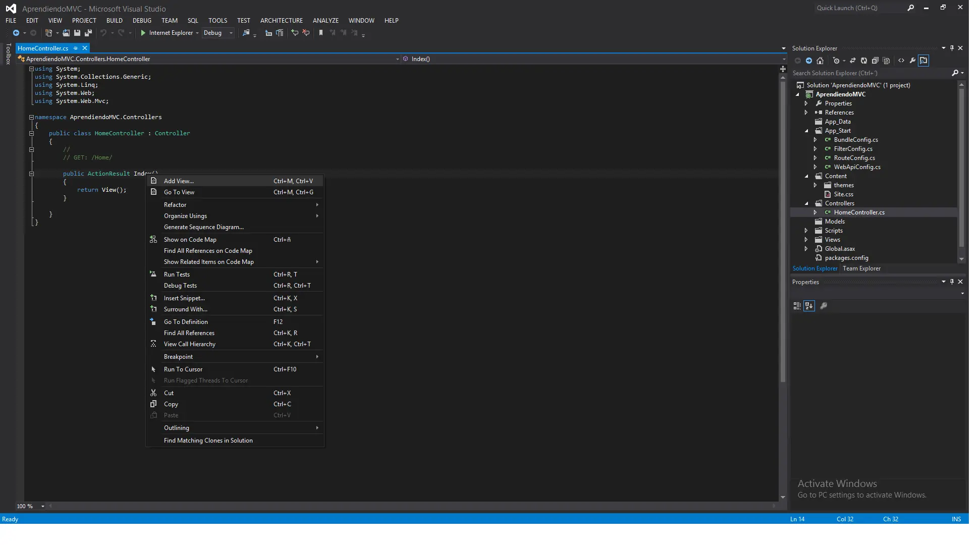This screenshot has height=545, width=980.
Task: Open Find in Files from the toolbar
Action: [246, 33]
